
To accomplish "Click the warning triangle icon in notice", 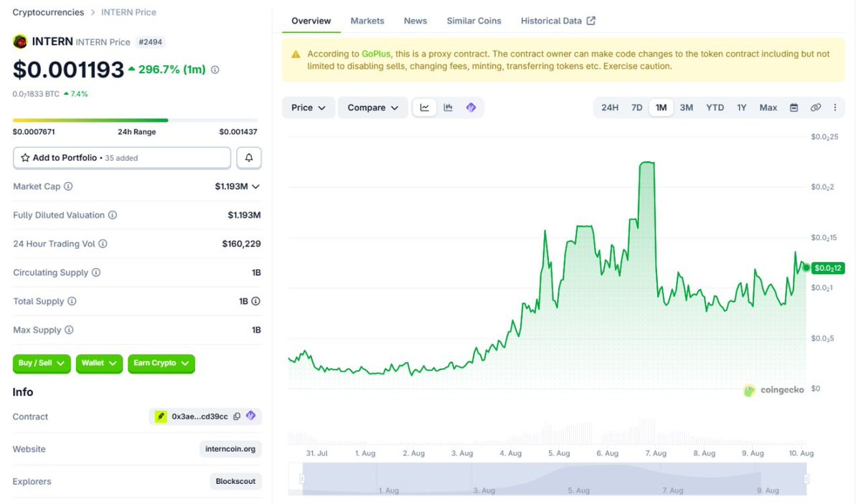I will click(296, 54).
